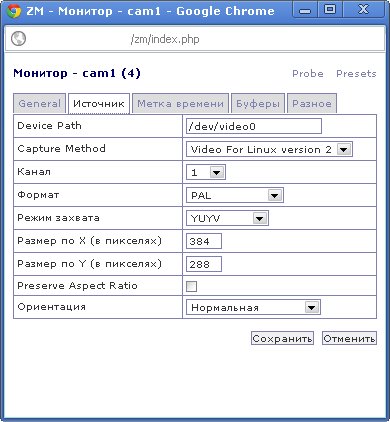Click the Размер по Y (в пикселях) label
390x422 pixels.
click(x=89, y=264)
